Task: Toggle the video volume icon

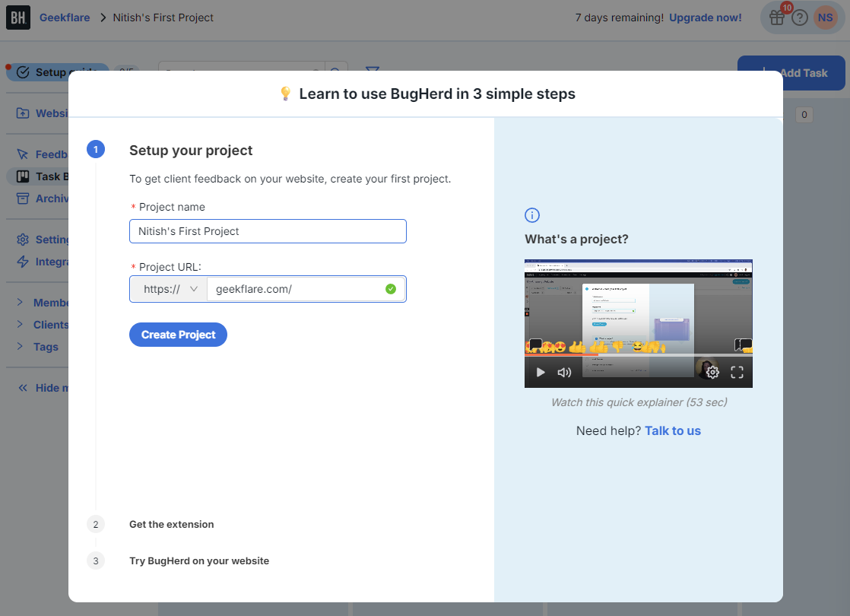Action: [x=564, y=372]
